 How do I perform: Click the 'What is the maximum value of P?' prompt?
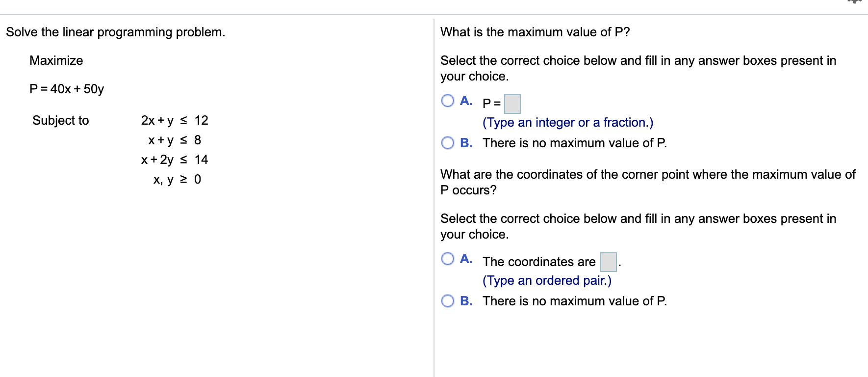(535, 32)
